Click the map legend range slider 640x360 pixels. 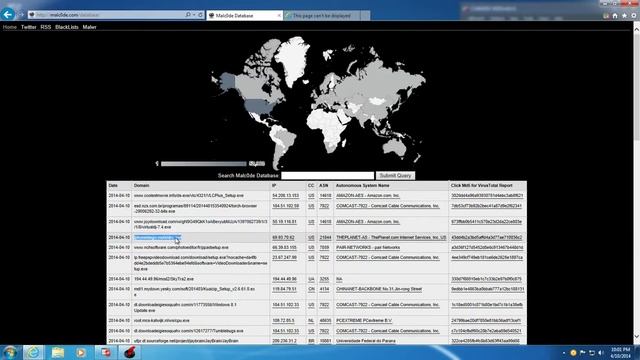pos(204,164)
